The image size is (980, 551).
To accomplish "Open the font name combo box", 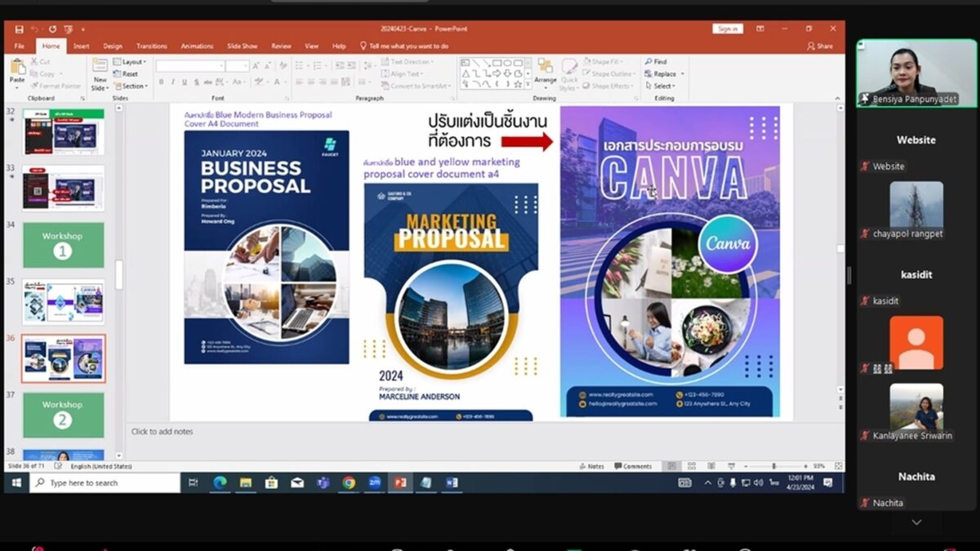I will [190, 65].
